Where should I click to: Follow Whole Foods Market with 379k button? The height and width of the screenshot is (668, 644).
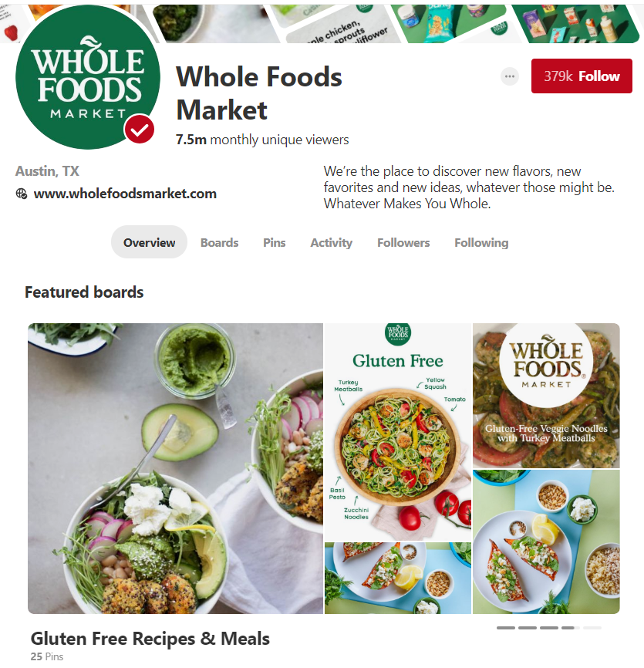(582, 76)
